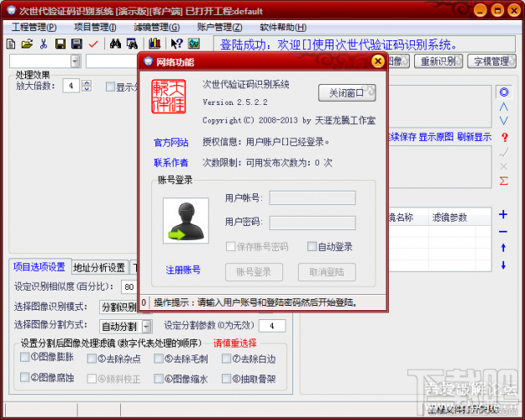Open the 软件帮助(H) menu
Viewport: 525px width, 420px height.
[283, 27]
